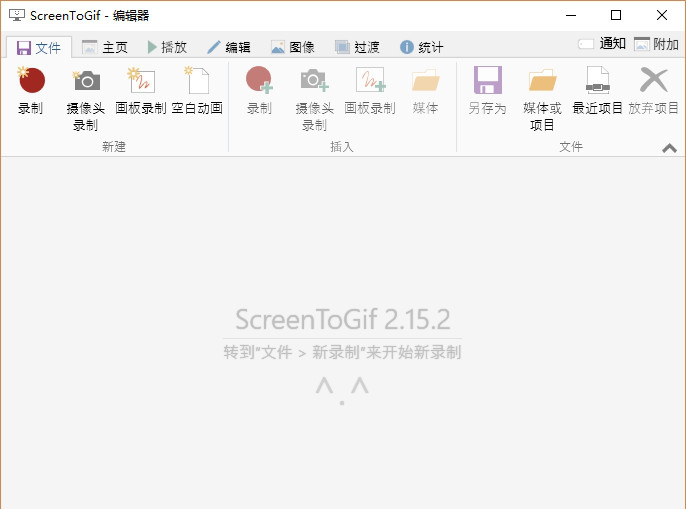Insert board recording (画板录制) in 插入 group
686x529 pixels.
[x=370, y=91]
